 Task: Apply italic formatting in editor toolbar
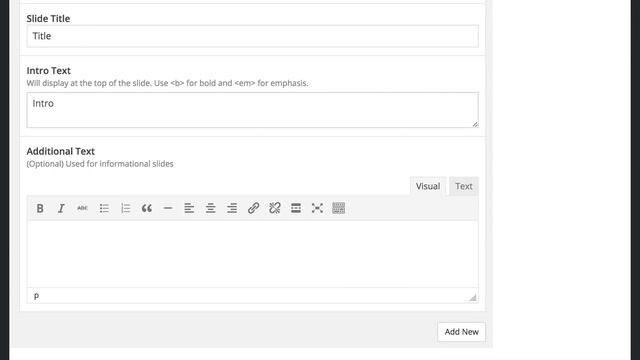(x=61, y=208)
